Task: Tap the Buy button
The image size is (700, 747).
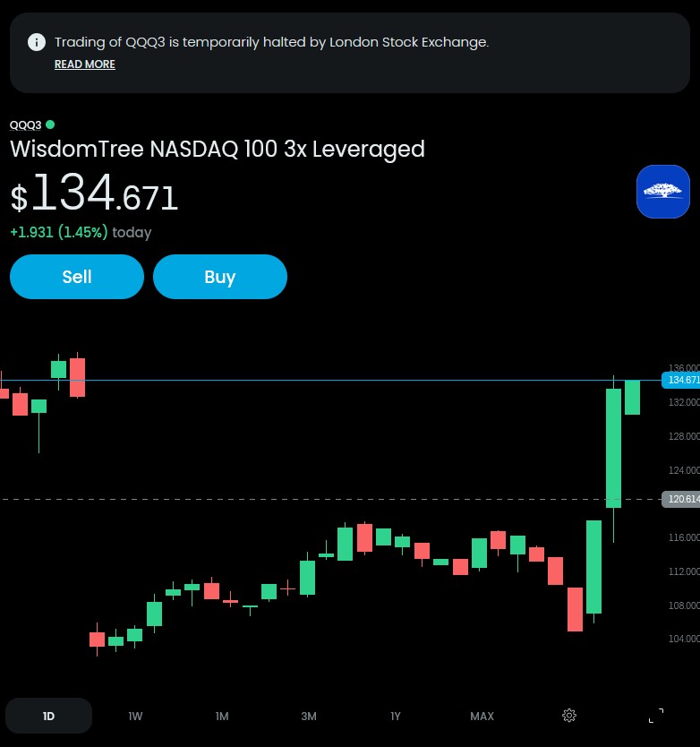Action: [220, 277]
